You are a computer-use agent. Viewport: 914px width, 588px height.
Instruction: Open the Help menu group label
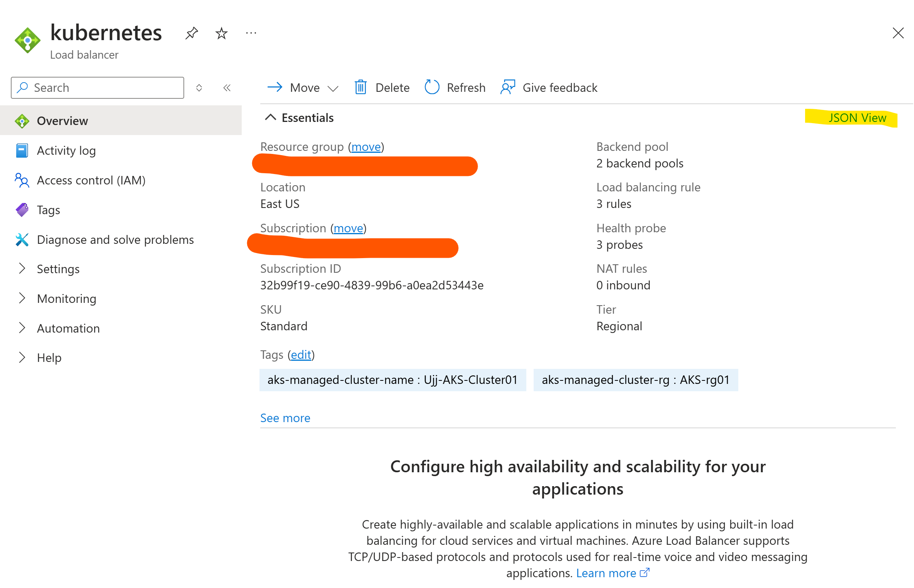point(49,358)
